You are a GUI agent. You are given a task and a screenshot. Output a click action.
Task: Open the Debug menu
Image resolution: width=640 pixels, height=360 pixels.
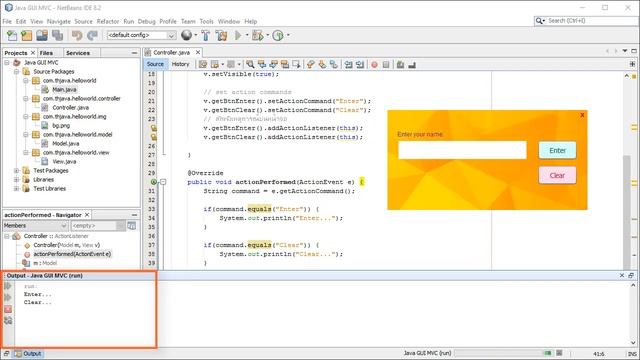(x=147, y=21)
